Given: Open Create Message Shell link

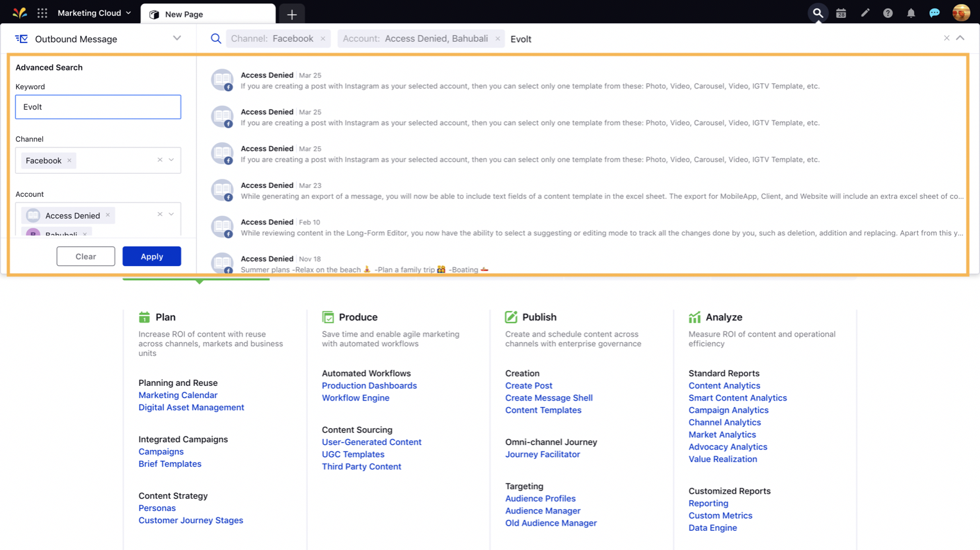Looking at the screenshot, I should click(549, 398).
